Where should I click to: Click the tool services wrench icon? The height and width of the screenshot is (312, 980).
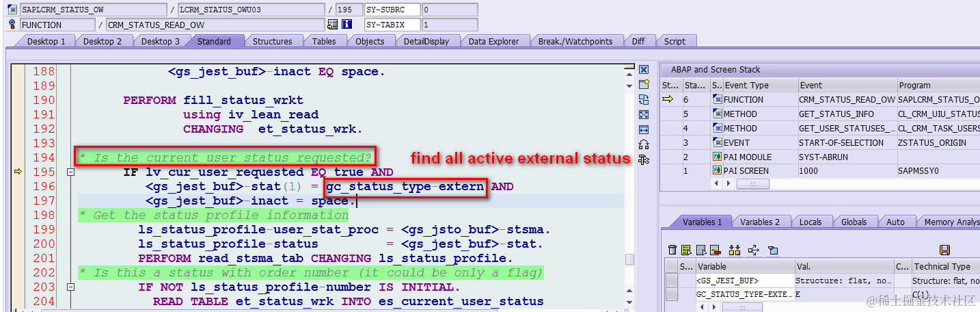click(643, 159)
